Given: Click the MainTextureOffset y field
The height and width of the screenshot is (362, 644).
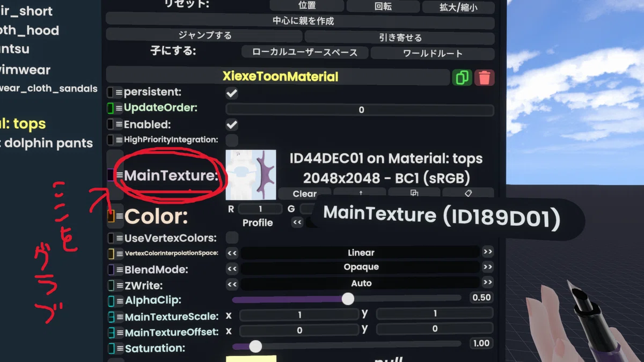Looking at the screenshot, I should coord(435,329).
